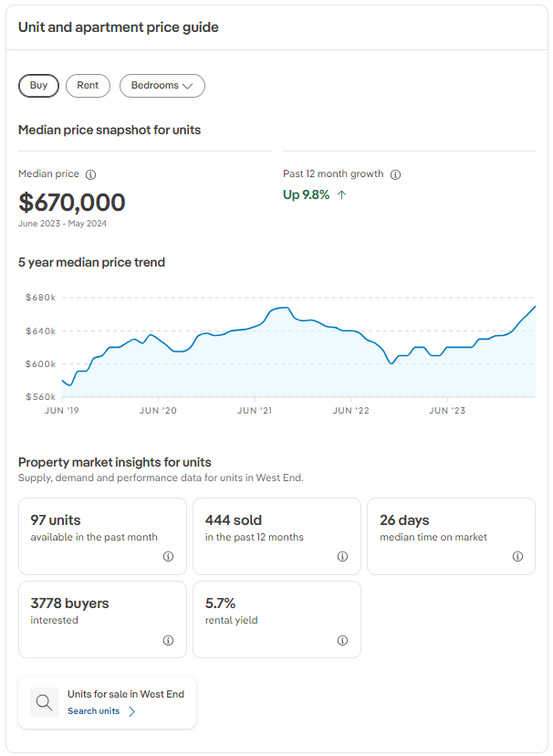Screen dimensions: 553x756
Task: Open the Bedrooms dropdown filter
Action: coord(162,86)
